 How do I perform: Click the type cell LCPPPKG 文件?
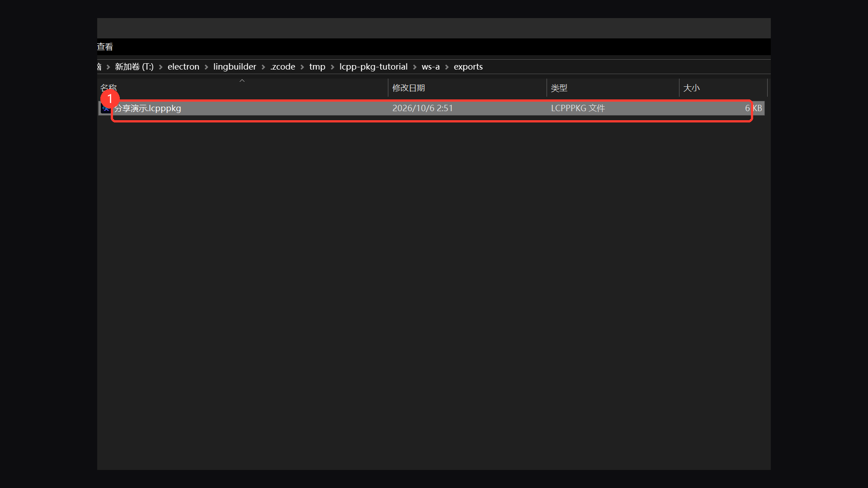(x=578, y=108)
